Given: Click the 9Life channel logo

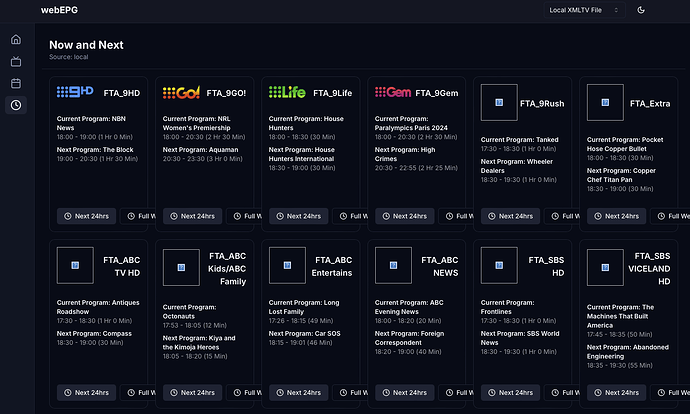Looking at the screenshot, I should [287, 92].
